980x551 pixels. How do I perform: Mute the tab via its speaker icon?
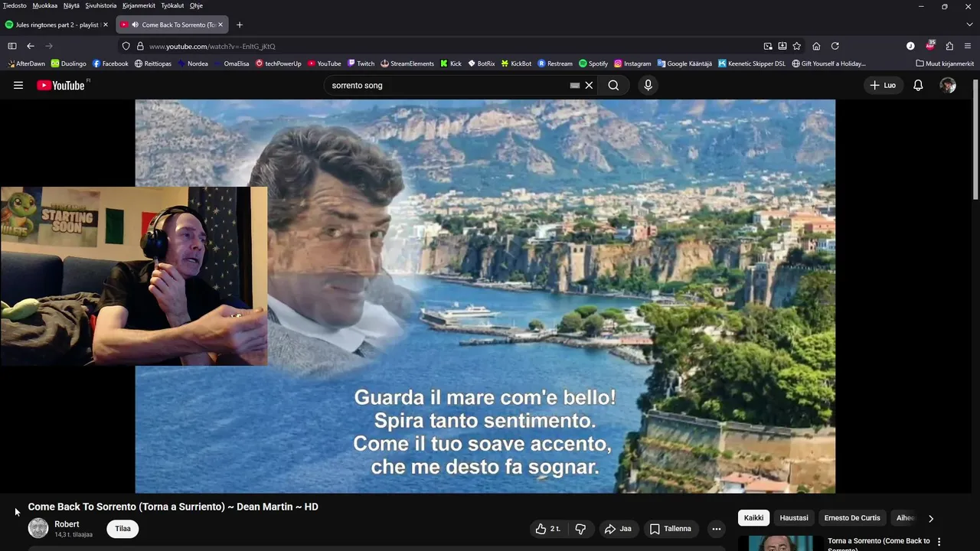pos(135,24)
